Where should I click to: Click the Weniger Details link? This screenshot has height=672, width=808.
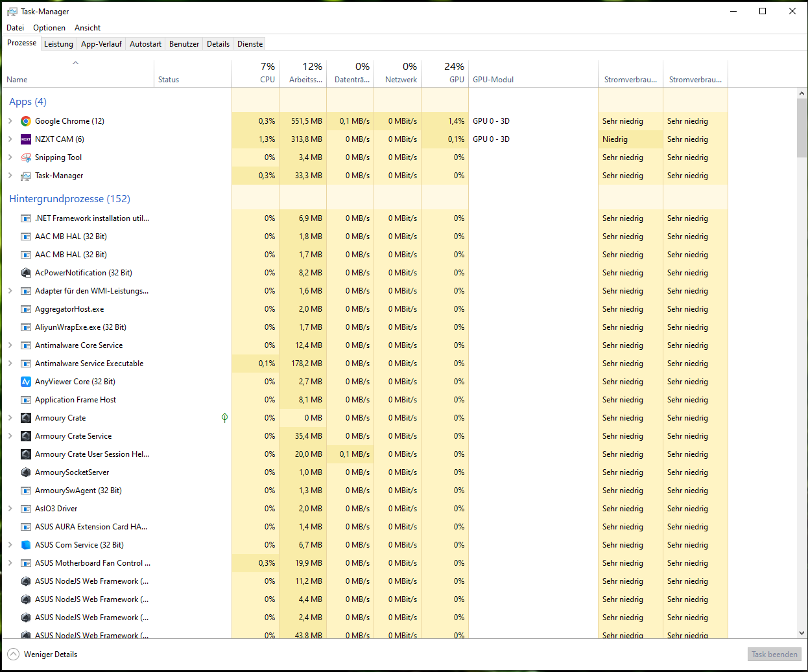coord(51,655)
